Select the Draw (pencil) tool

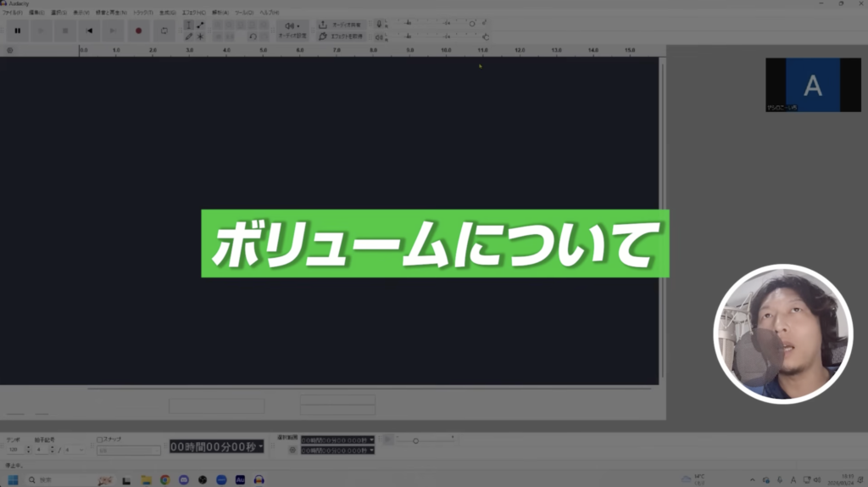point(188,36)
